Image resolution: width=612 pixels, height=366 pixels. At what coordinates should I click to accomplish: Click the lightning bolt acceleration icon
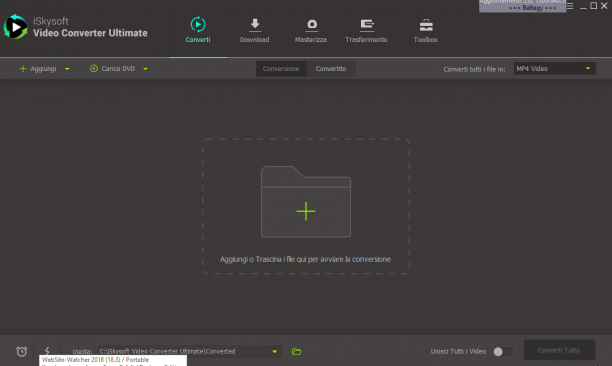pos(47,350)
